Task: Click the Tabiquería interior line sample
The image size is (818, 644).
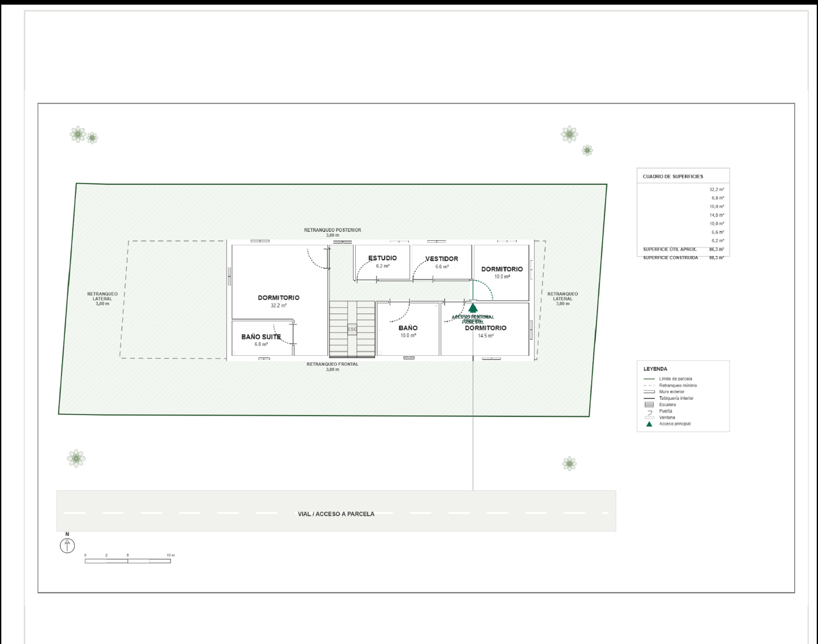Action: point(649,398)
